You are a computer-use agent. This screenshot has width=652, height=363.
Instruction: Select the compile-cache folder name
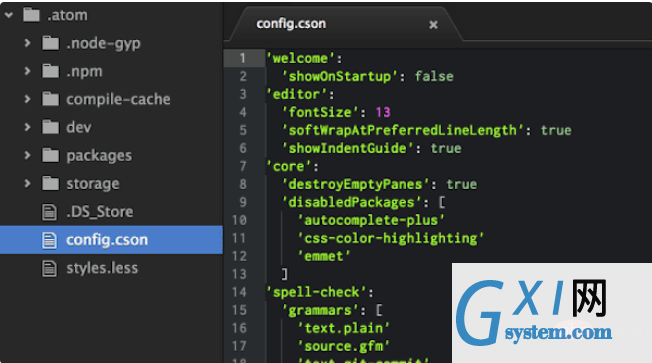coord(118,99)
